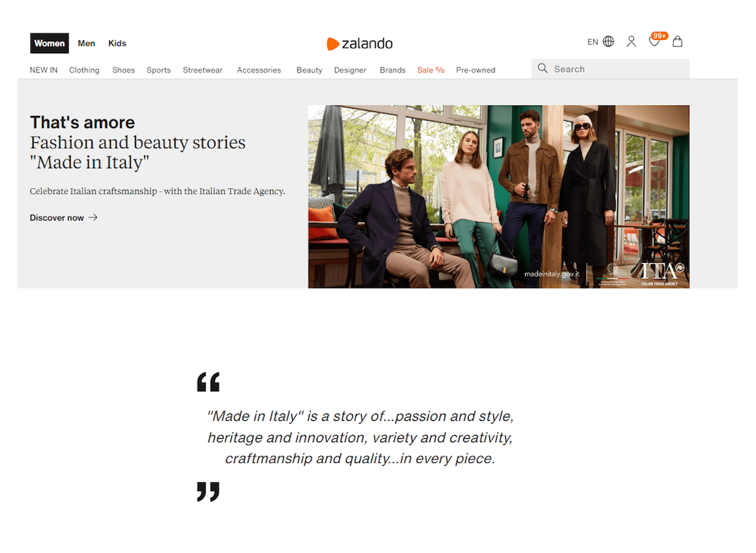This screenshot has width=756, height=553.
Task: Click the search magnifier icon
Action: [x=543, y=69]
